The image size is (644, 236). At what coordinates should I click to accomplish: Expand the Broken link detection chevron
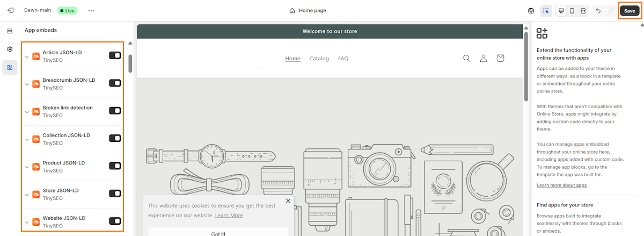point(27,112)
